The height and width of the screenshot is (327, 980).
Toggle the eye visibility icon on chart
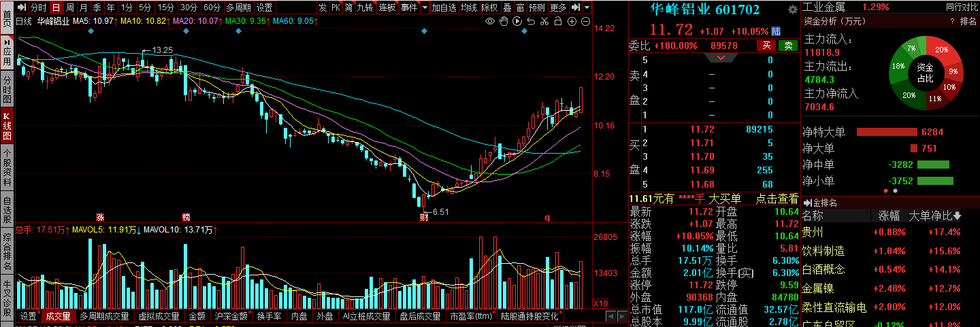489,22
